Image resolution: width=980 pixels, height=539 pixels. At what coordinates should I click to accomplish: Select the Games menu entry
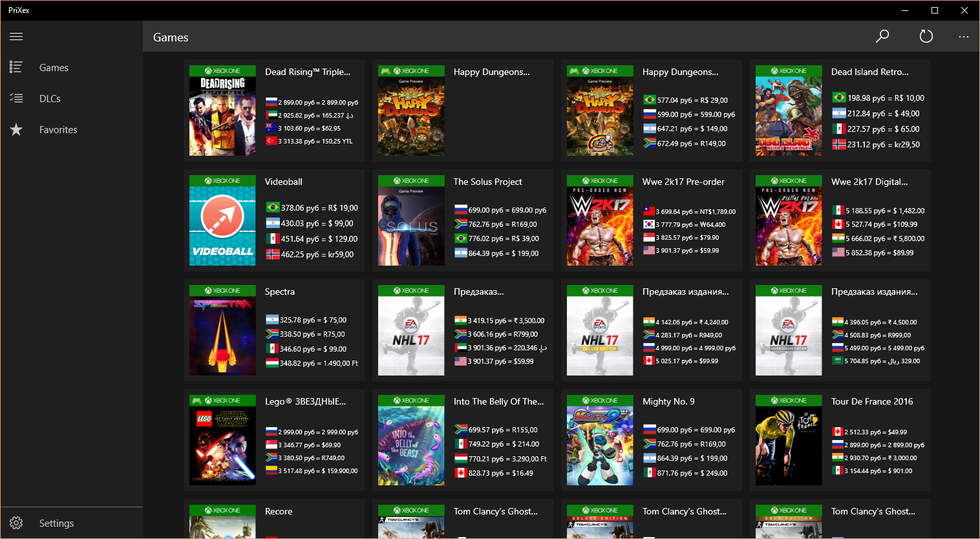[54, 67]
